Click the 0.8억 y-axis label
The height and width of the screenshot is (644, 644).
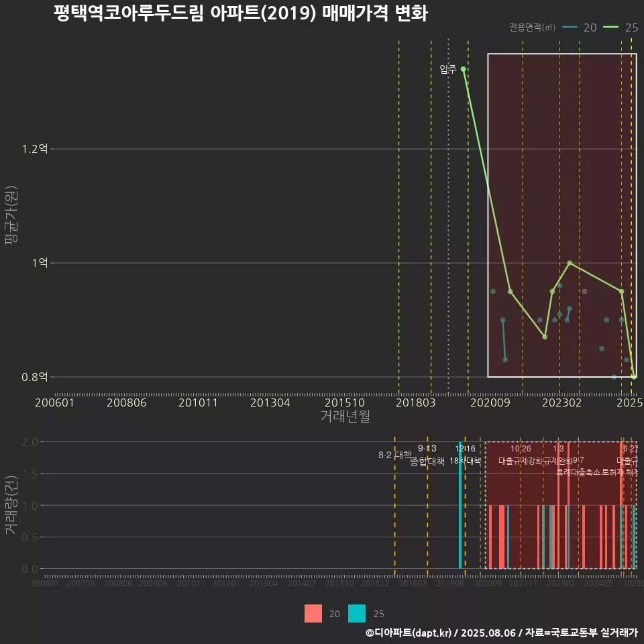[x=35, y=376]
